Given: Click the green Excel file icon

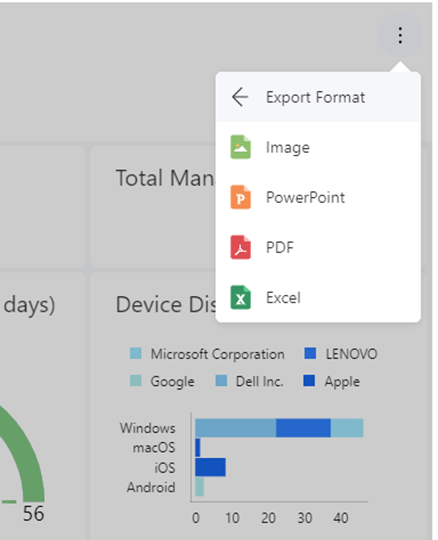Looking at the screenshot, I should [x=240, y=298].
